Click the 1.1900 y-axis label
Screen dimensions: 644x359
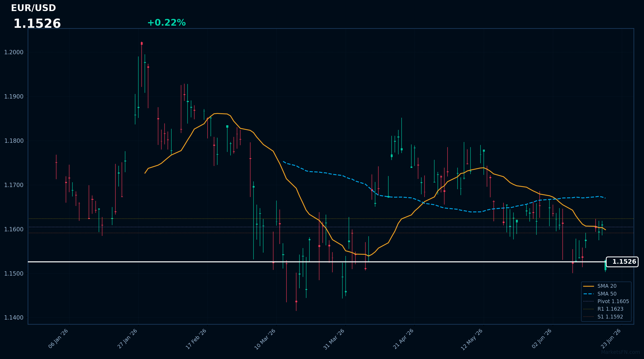[14, 97]
